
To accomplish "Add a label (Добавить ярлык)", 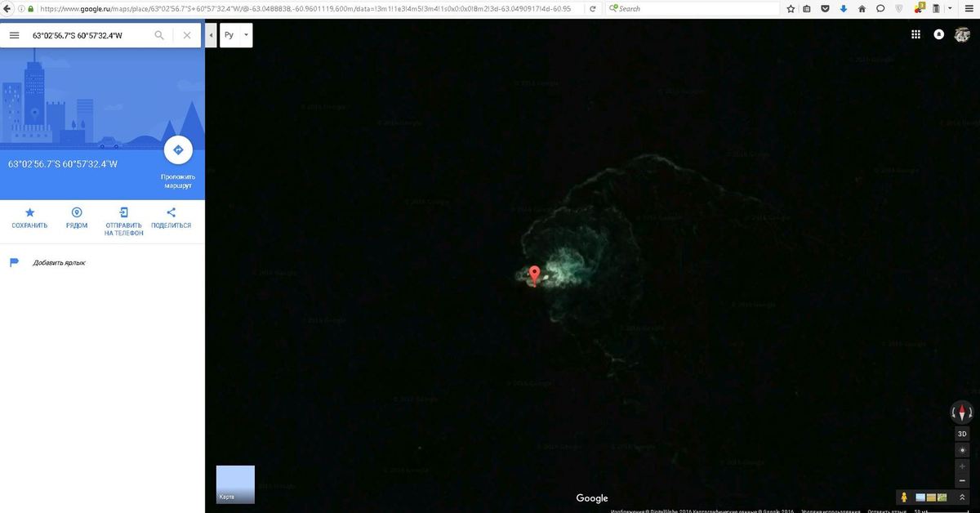I will click(59, 263).
